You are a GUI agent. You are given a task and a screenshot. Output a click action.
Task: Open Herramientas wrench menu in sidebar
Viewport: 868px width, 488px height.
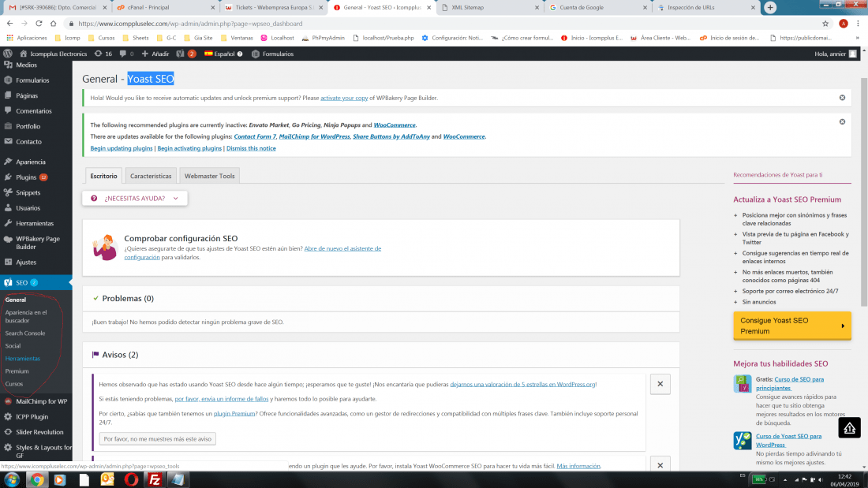coord(36,224)
